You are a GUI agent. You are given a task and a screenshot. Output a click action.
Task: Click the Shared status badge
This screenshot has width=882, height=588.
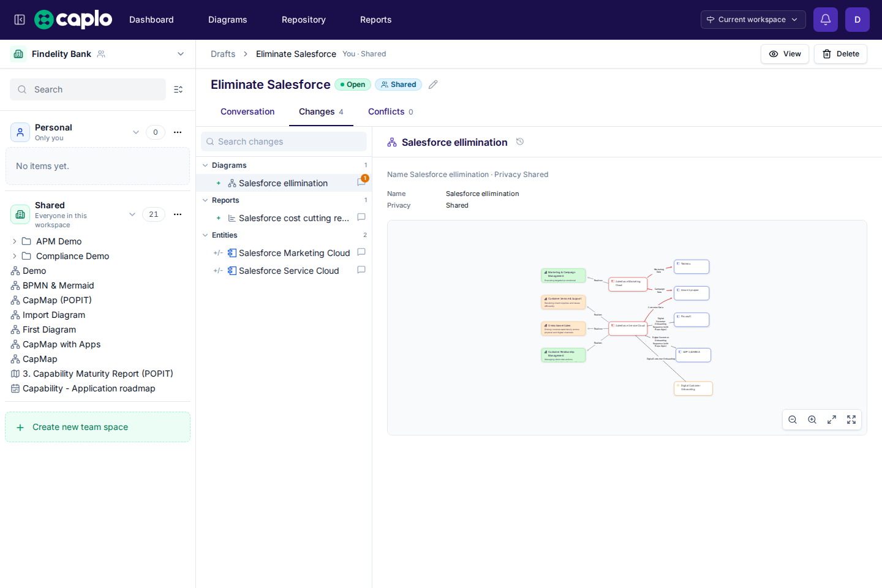[x=398, y=85]
